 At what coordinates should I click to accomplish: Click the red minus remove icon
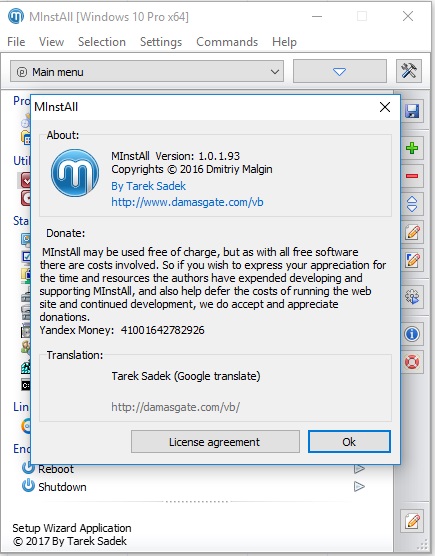[412, 176]
